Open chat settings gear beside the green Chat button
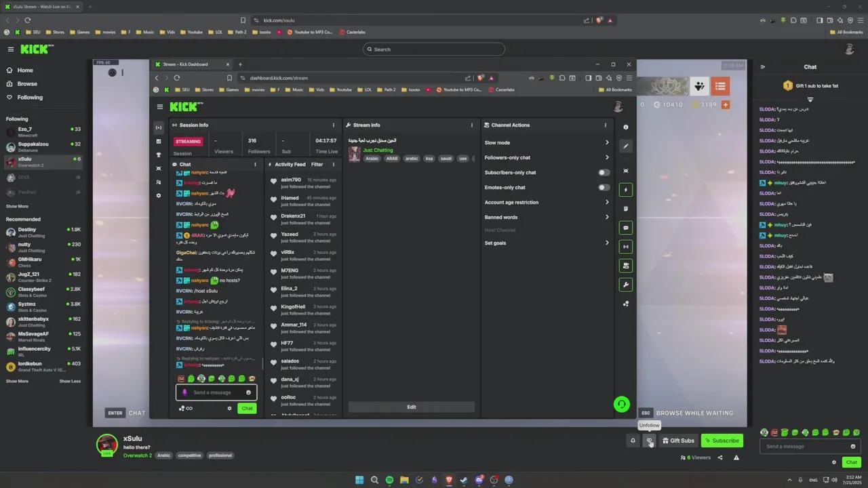This screenshot has height=488, width=868. (x=834, y=462)
